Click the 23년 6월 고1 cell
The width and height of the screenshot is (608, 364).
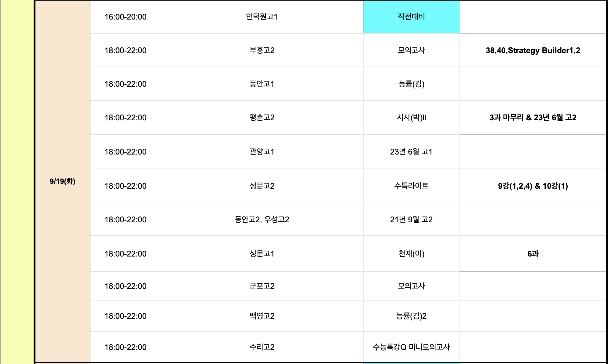[411, 152]
